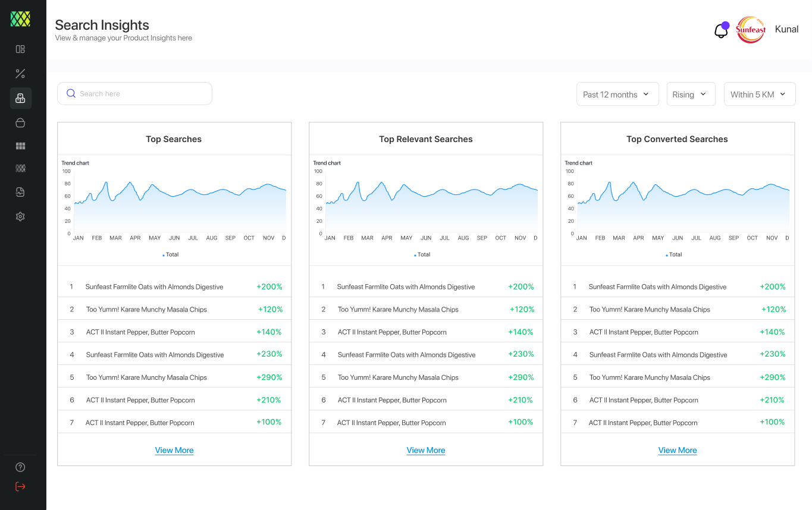Open the percent discounts icon in sidebar
Screen dimensions: 812x510
pos(20,74)
